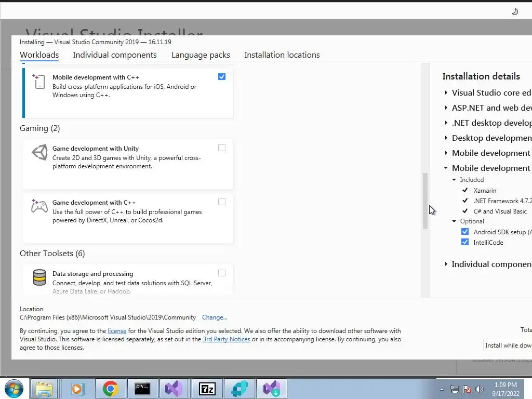
Task: Click the Xamarin included component
Action: pyautogui.click(x=485, y=191)
